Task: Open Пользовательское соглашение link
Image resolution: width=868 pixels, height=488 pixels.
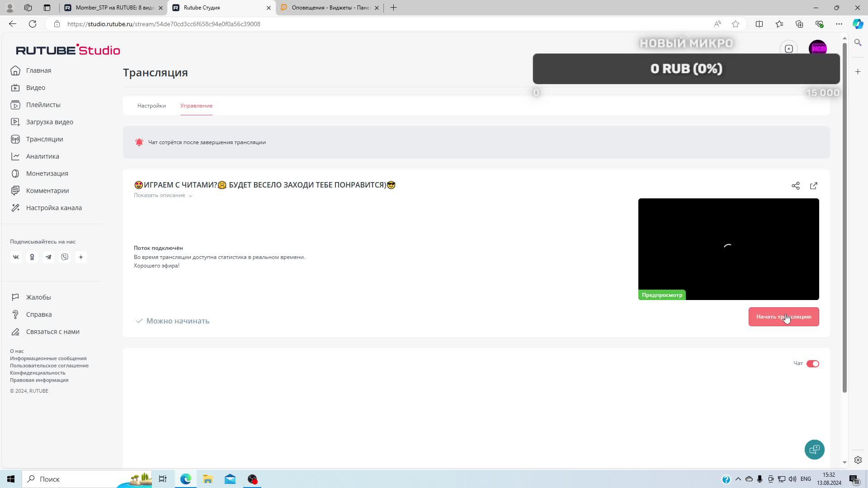Action: 49,366
